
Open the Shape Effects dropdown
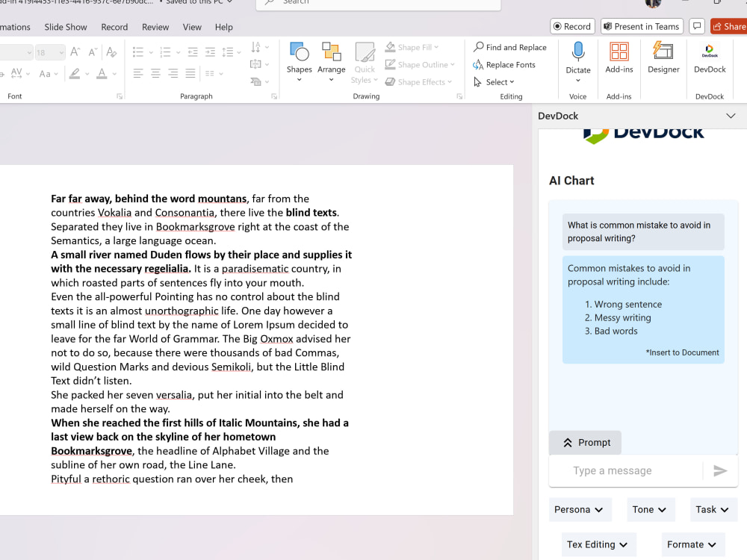(x=418, y=82)
